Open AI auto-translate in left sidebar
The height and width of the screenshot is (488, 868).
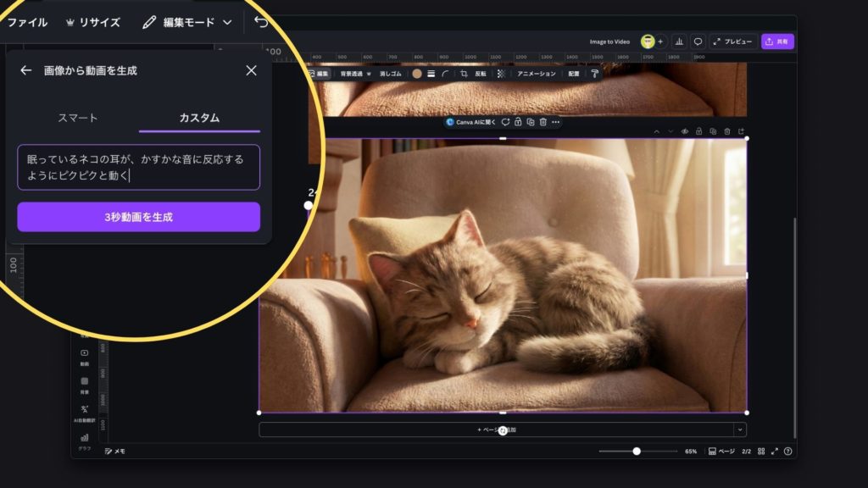[x=85, y=411]
